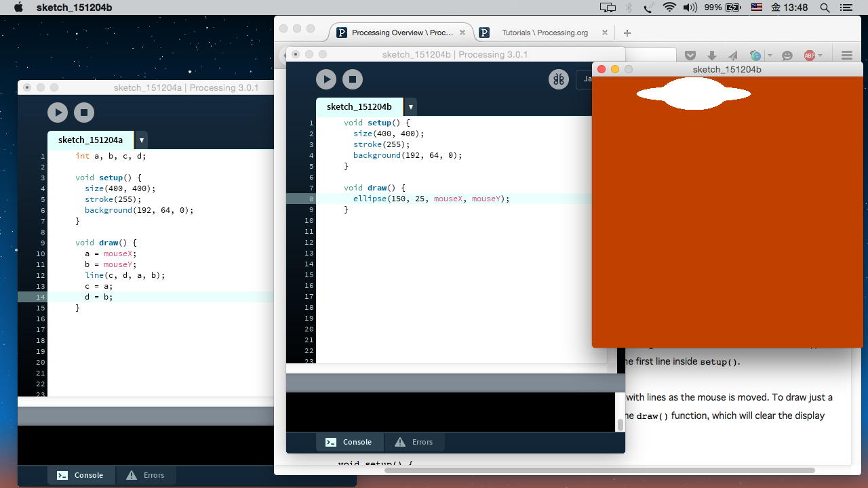This screenshot has height=488, width=868.
Task: Open Console in sketch_151204a window
Action: [x=81, y=475]
